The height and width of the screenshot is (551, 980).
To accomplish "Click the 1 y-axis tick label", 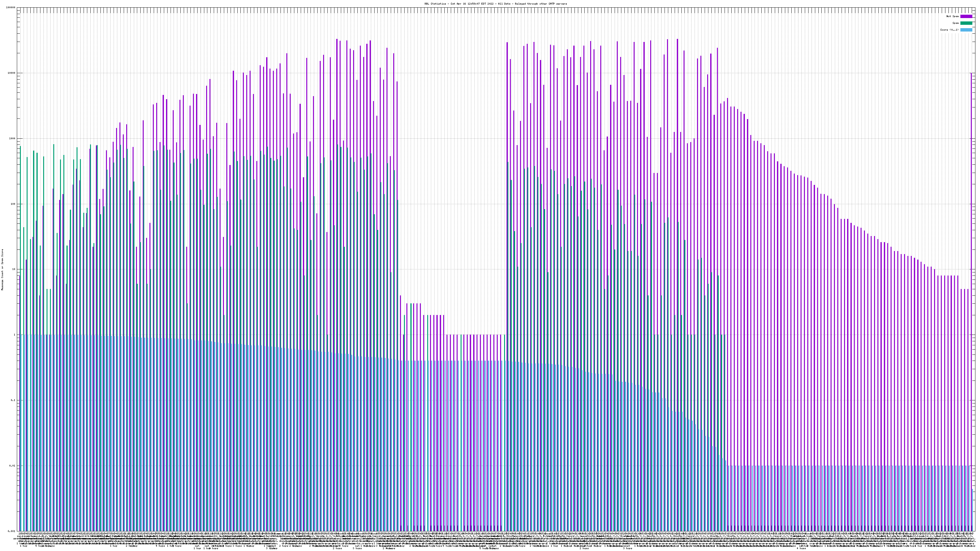I will tap(14, 335).
